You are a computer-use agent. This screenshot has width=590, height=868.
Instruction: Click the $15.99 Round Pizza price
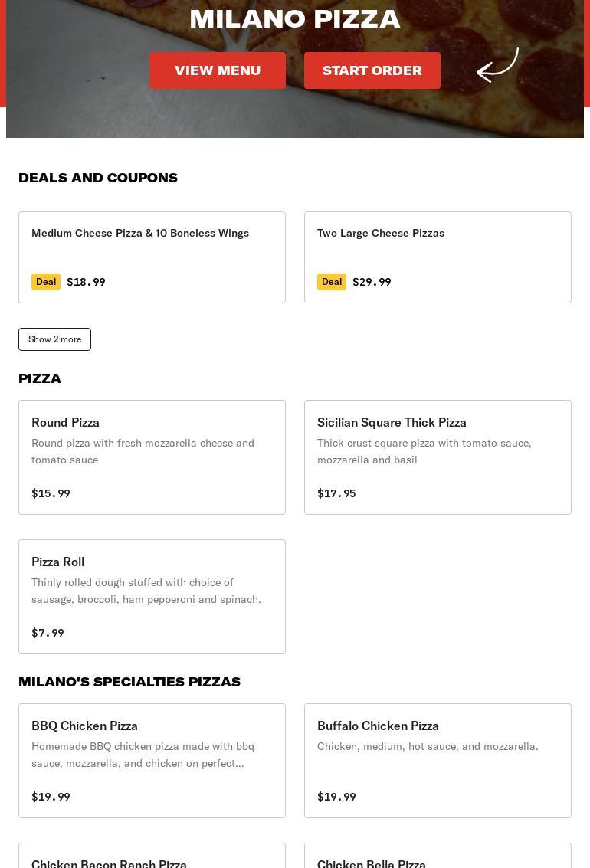click(x=51, y=493)
